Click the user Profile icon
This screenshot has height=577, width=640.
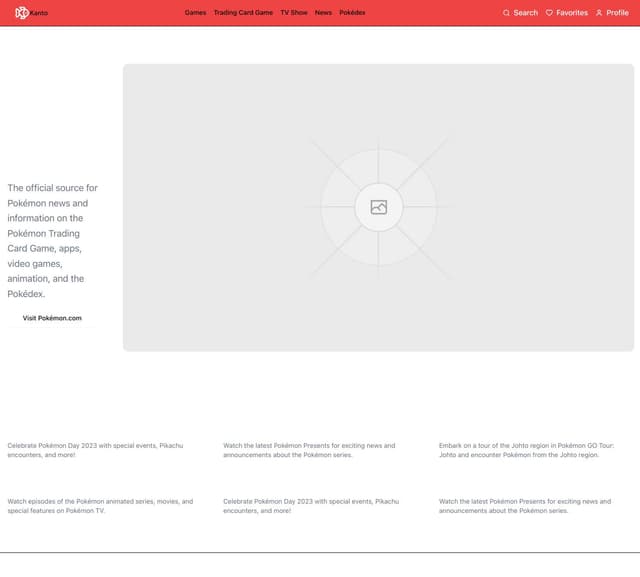(x=599, y=13)
